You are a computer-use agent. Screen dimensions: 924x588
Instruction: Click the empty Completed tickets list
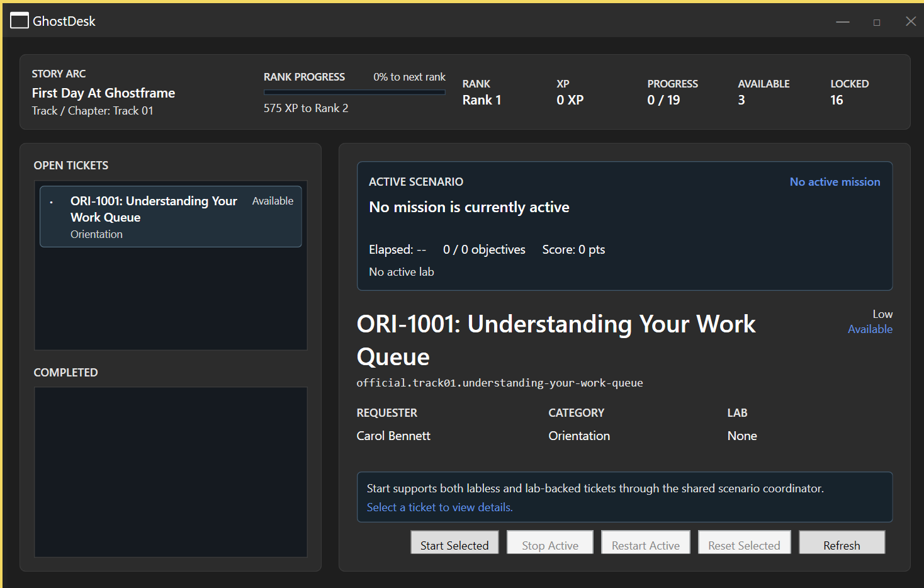[171, 472]
